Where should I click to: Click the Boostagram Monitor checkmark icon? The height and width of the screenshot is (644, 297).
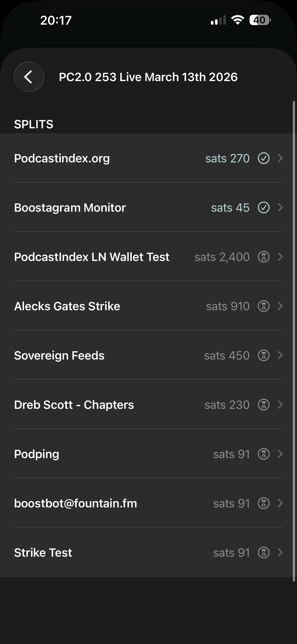pyautogui.click(x=263, y=208)
